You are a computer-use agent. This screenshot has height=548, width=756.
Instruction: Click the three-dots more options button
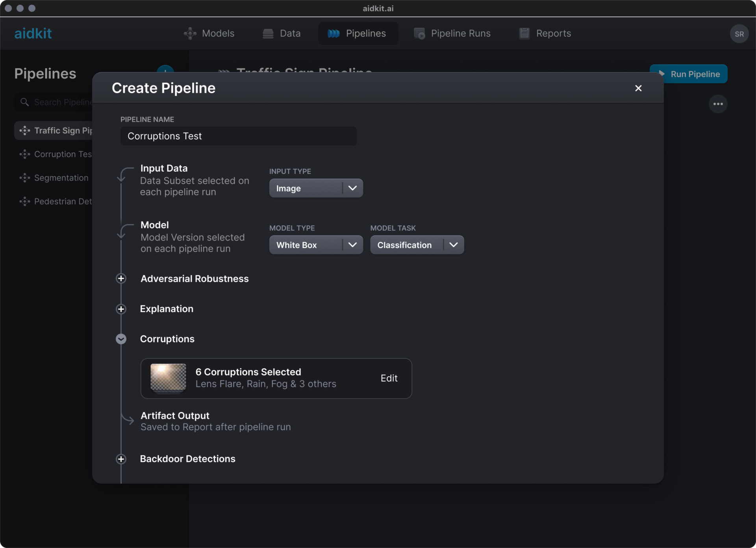point(718,104)
